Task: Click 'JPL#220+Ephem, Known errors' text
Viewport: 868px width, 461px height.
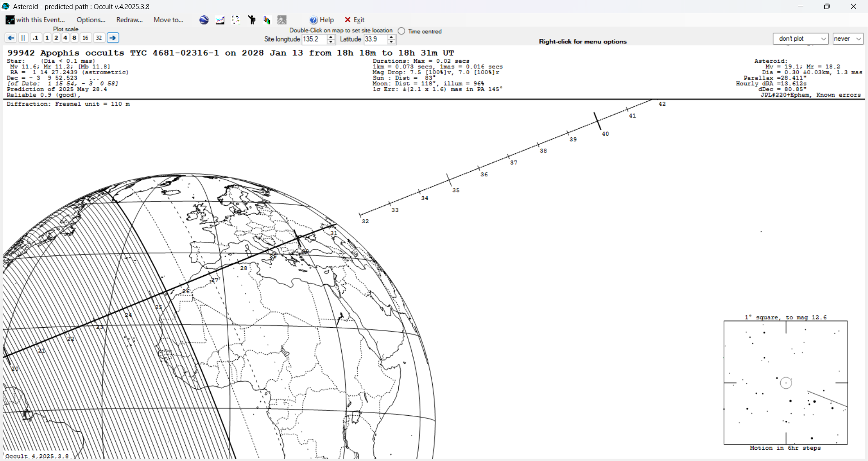Action: pyautogui.click(x=811, y=95)
